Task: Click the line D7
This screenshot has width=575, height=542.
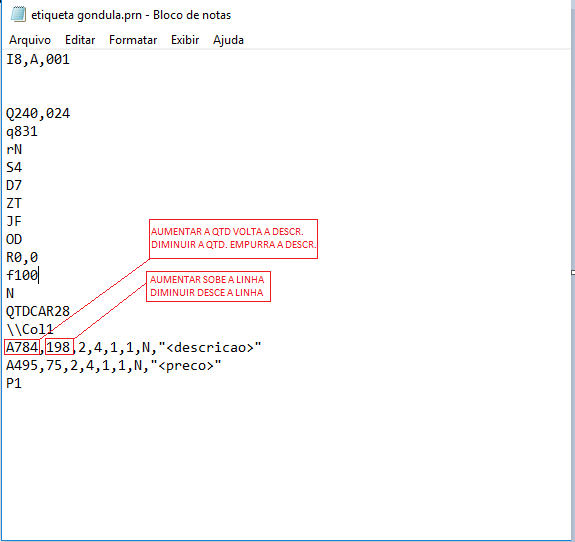Action: click(x=14, y=185)
